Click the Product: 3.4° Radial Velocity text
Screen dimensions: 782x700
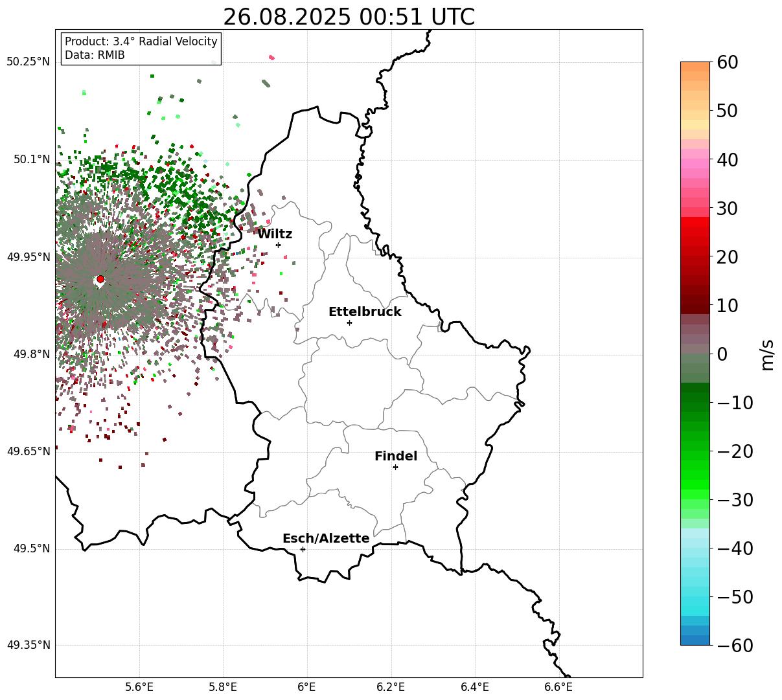141,41
